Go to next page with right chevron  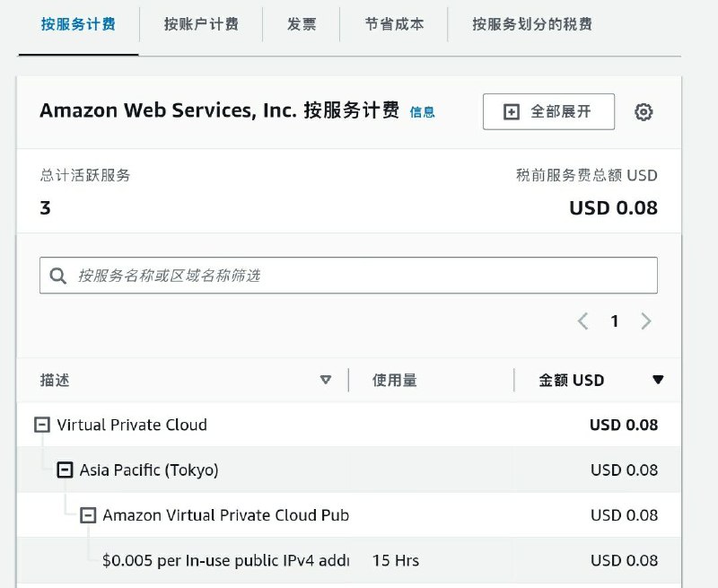[x=646, y=321]
